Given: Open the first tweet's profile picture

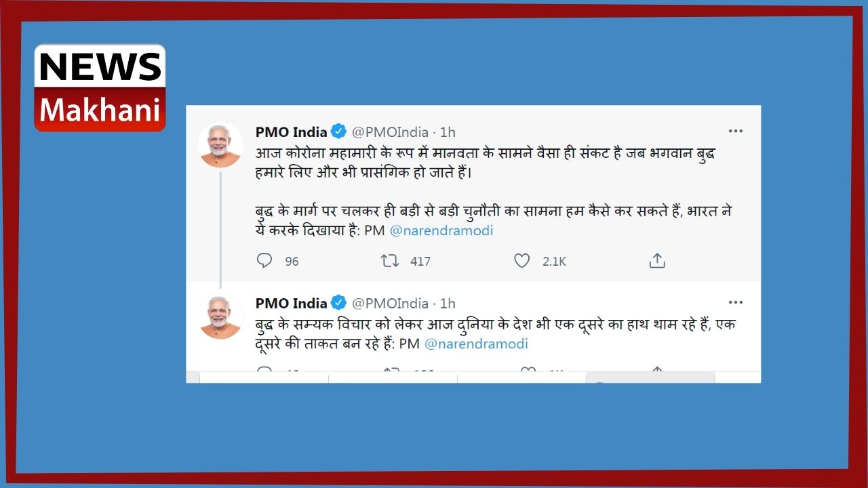Looking at the screenshot, I should point(220,146).
